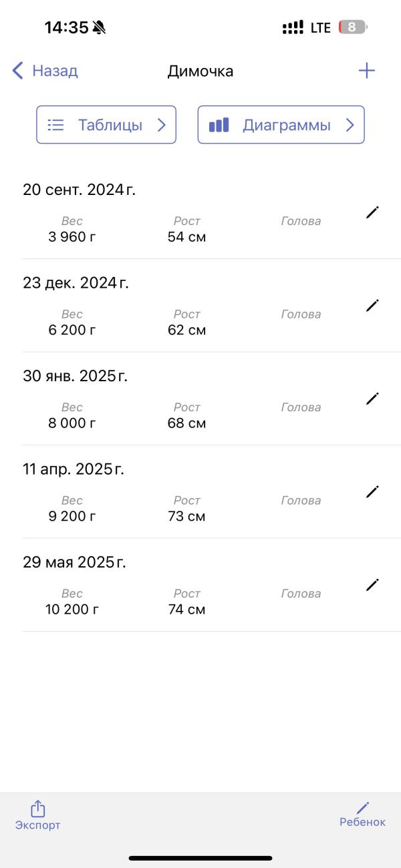Image resolution: width=401 pixels, height=868 pixels.
Task: Tap the 73 см height value
Action: [186, 516]
